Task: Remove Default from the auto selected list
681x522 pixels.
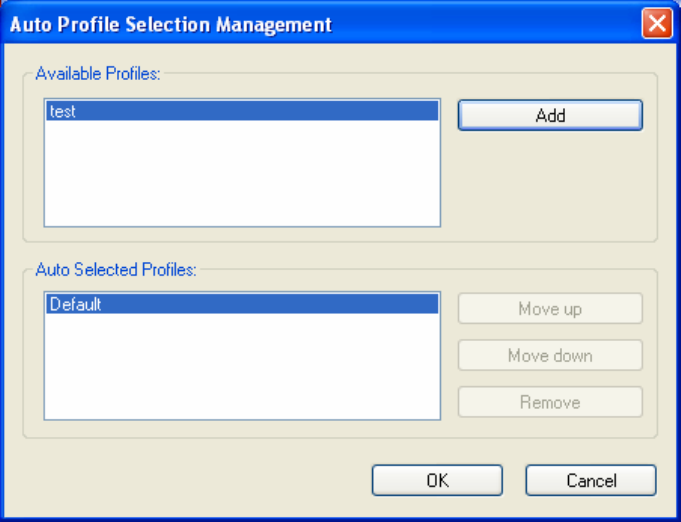Action: (550, 402)
